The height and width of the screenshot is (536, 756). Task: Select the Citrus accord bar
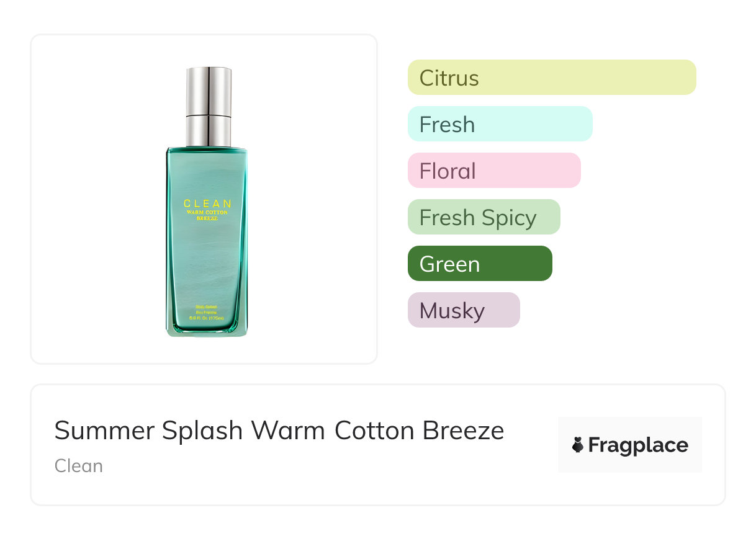pyautogui.click(x=551, y=78)
